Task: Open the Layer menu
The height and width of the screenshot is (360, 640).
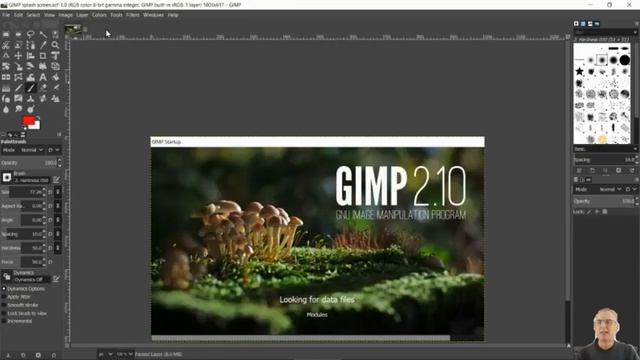Action: (x=82, y=15)
